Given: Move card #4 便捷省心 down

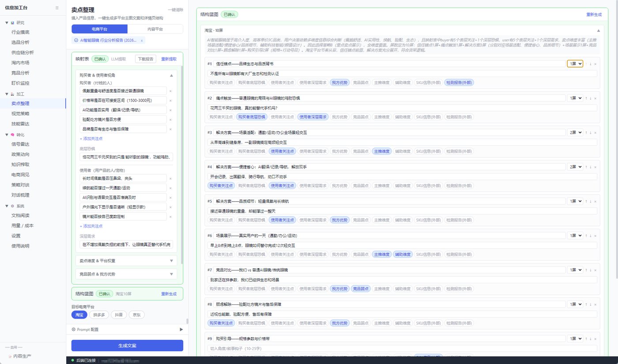Looking at the screenshot, I should [x=591, y=167].
